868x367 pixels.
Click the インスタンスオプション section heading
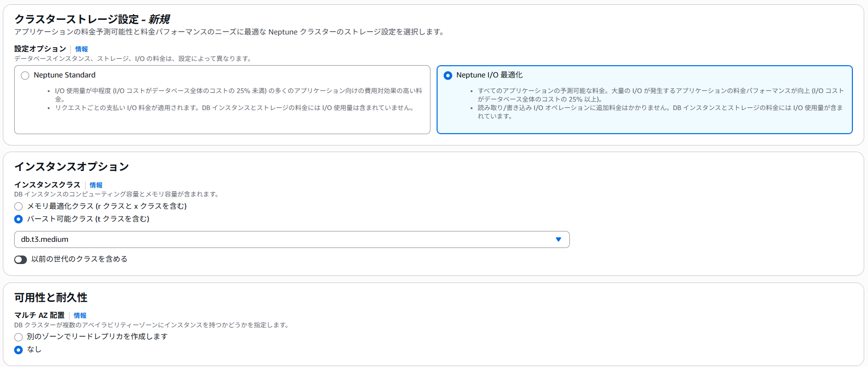pos(71,167)
